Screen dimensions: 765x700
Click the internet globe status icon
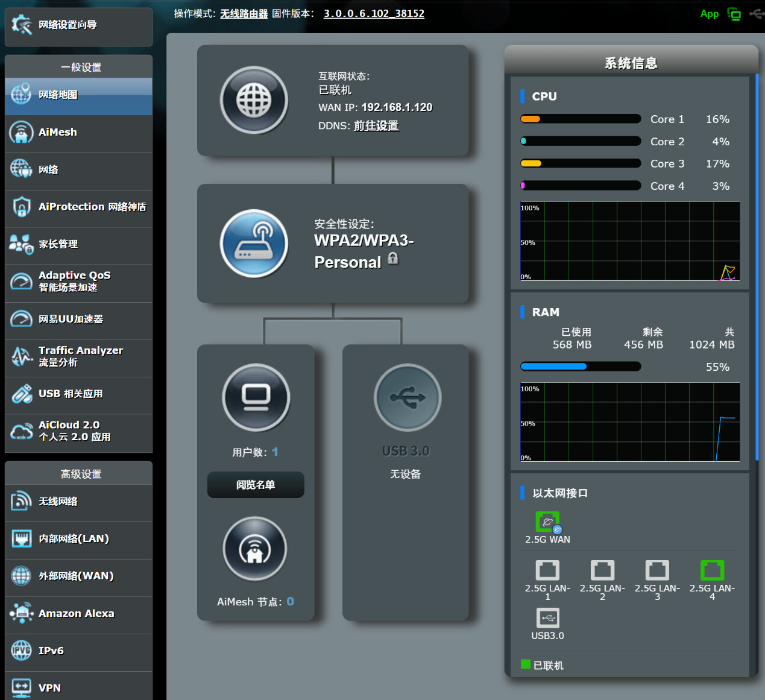coord(254,100)
